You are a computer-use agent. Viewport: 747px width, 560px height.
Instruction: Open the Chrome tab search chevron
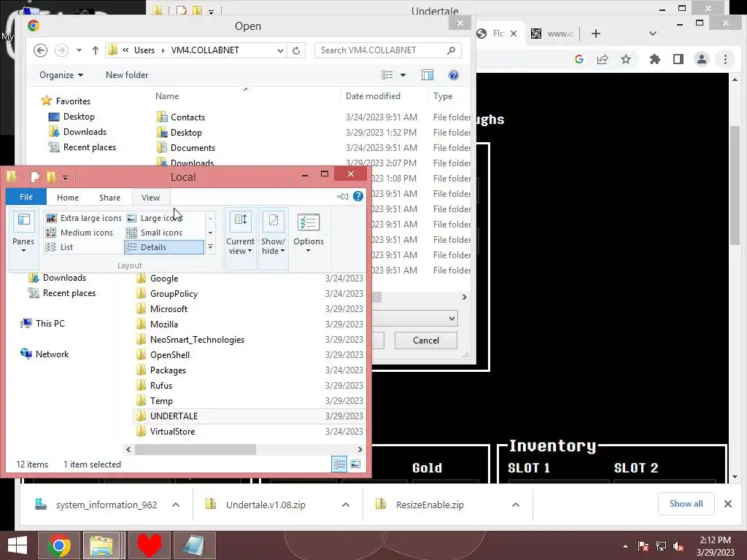click(x=653, y=34)
